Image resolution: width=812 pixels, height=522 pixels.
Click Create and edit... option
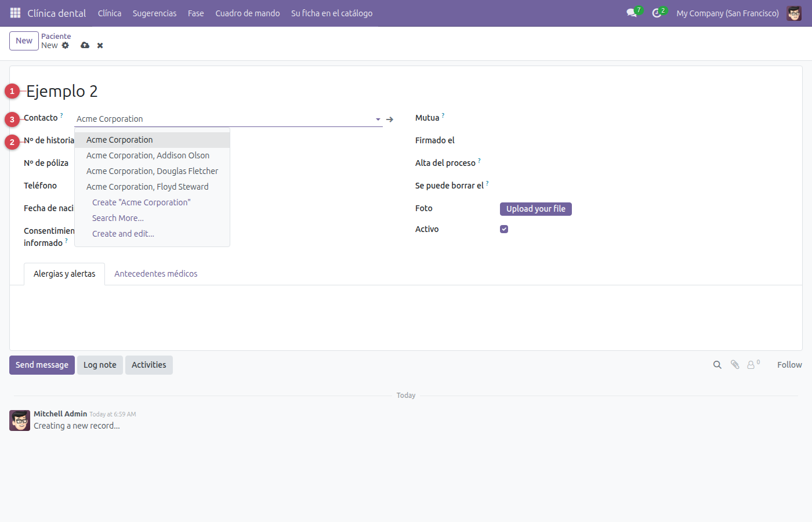152,234
